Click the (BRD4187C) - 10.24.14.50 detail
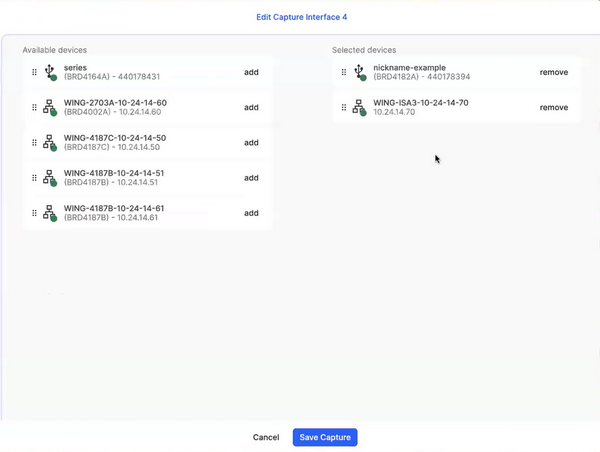600x452 pixels. tap(112, 147)
